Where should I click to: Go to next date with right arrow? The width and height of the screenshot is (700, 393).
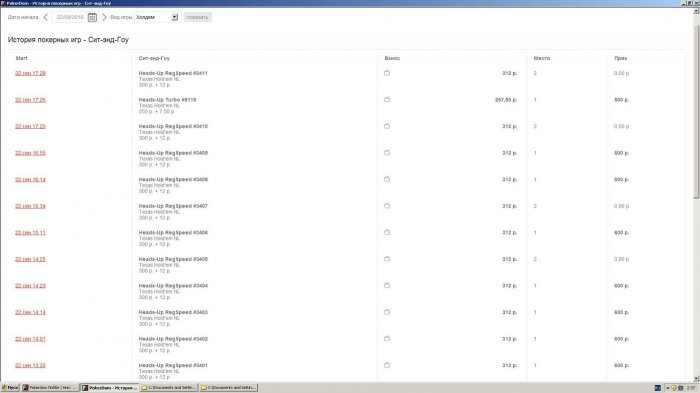(x=104, y=17)
